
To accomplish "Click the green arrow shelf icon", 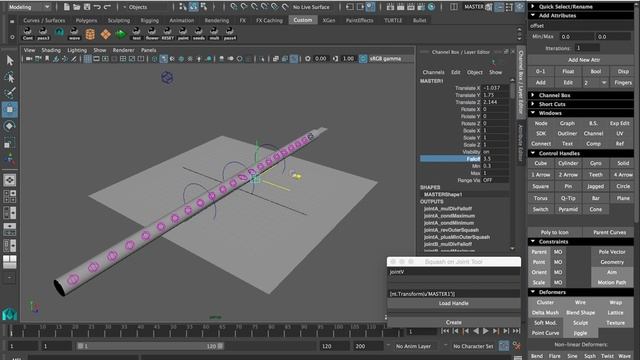I will point(121,34).
